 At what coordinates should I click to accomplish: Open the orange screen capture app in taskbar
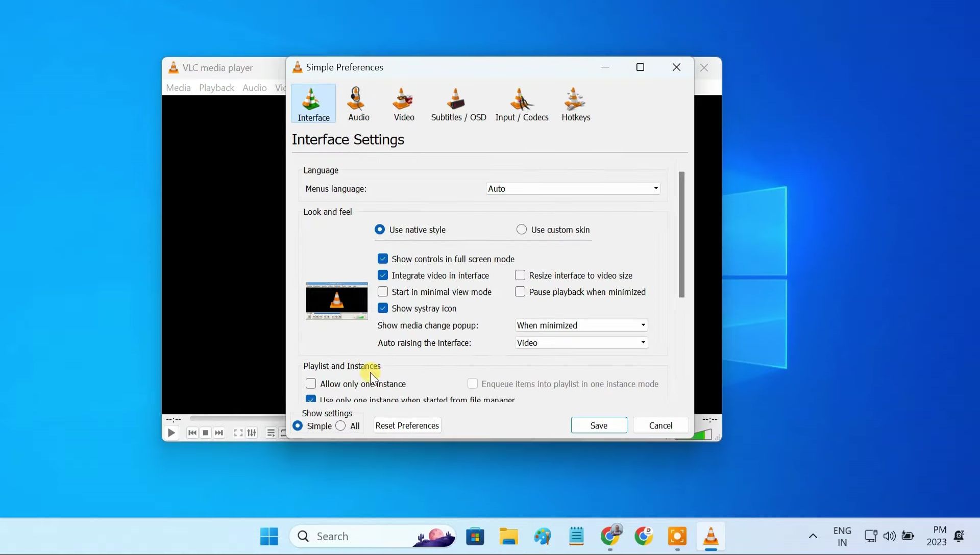click(677, 536)
